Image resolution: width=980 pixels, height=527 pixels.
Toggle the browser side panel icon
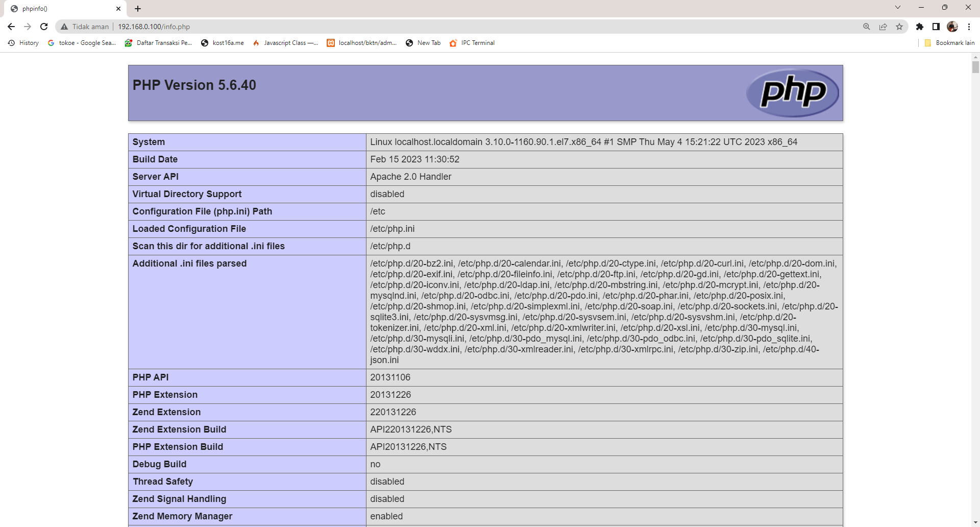[x=936, y=27]
